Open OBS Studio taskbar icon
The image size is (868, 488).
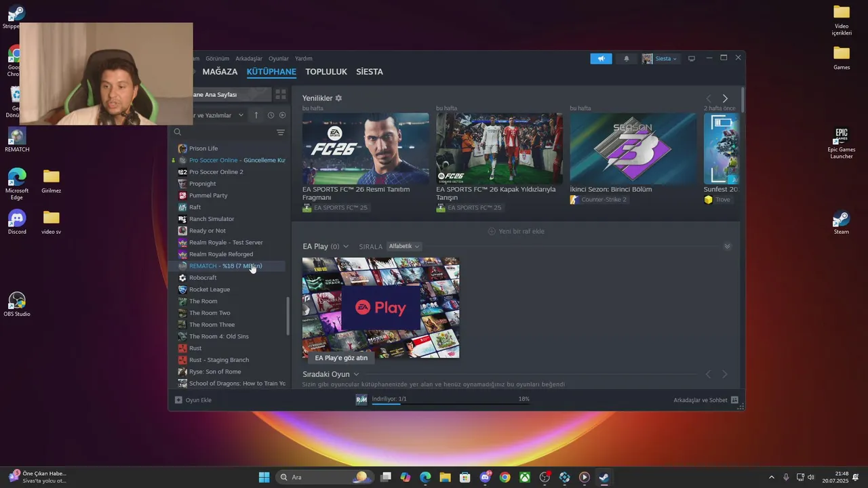point(545,477)
